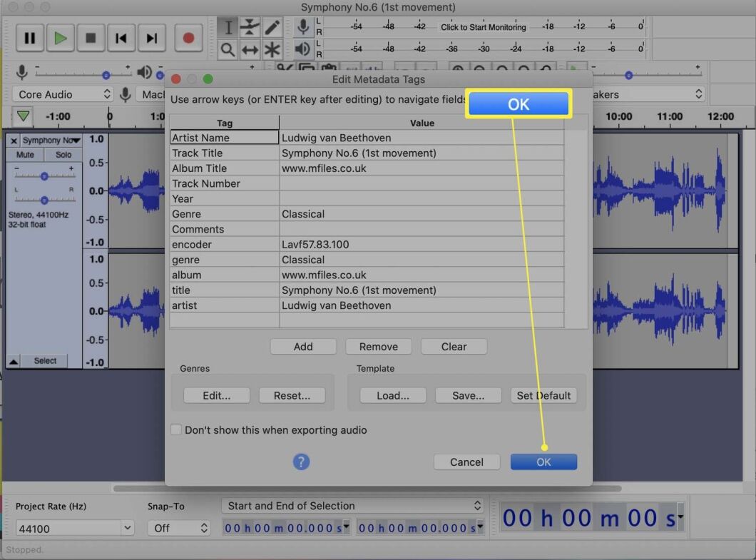Click Click to Start Monitoring in the meter
The image size is (756, 560).
pos(483,27)
